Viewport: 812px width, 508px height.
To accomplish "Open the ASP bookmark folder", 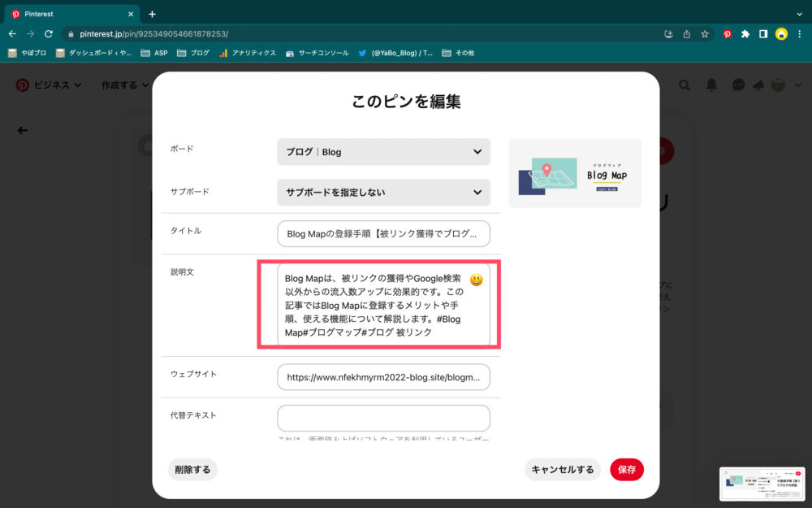I will click(x=154, y=53).
